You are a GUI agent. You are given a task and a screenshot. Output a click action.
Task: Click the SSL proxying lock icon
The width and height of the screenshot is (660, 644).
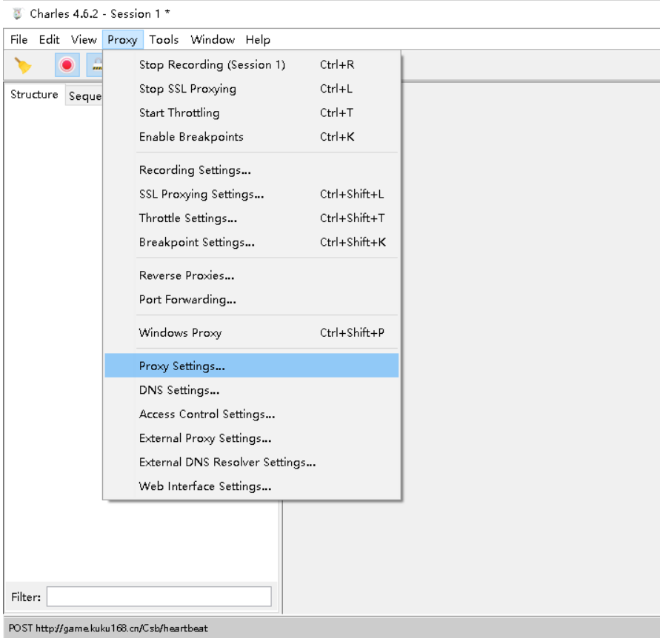tap(96, 65)
